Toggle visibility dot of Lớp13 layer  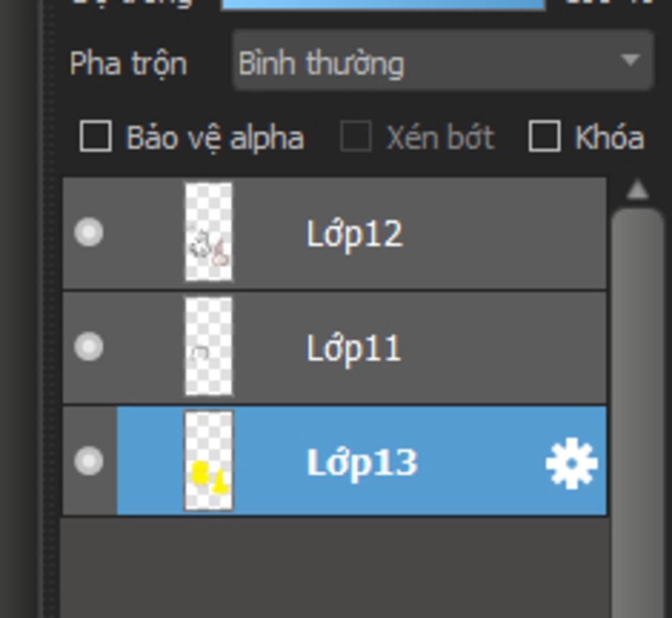89,461
